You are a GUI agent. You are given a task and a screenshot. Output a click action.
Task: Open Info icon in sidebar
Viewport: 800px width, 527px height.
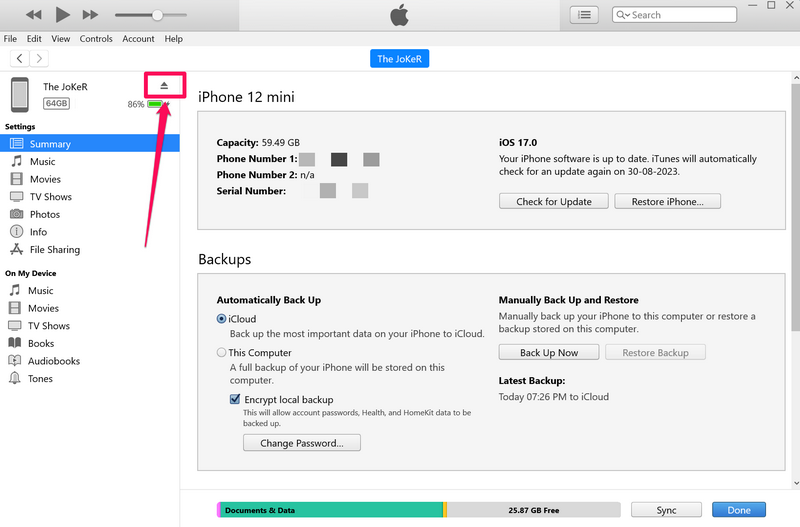click(17, 232)
